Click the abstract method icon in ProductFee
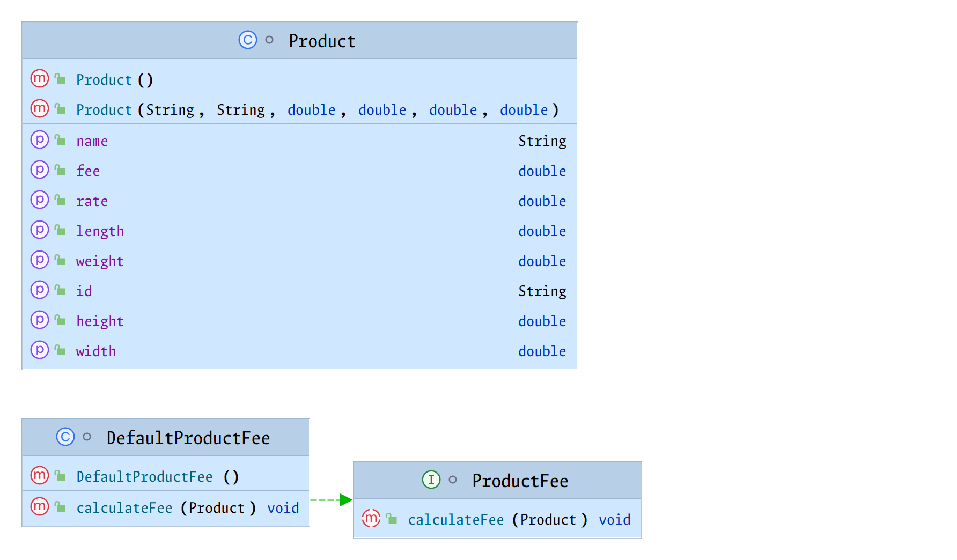 371,518
